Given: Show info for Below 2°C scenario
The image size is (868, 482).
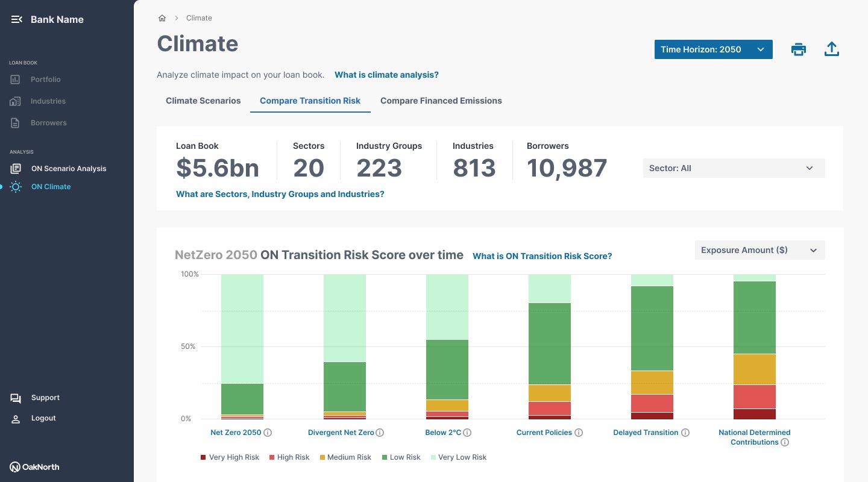Looking at the screenshot, I should [x=467, y=433].
